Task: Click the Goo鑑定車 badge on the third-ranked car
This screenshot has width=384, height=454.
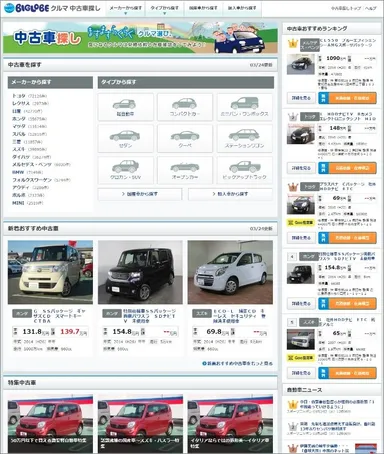Action: (x=301, y=222)
